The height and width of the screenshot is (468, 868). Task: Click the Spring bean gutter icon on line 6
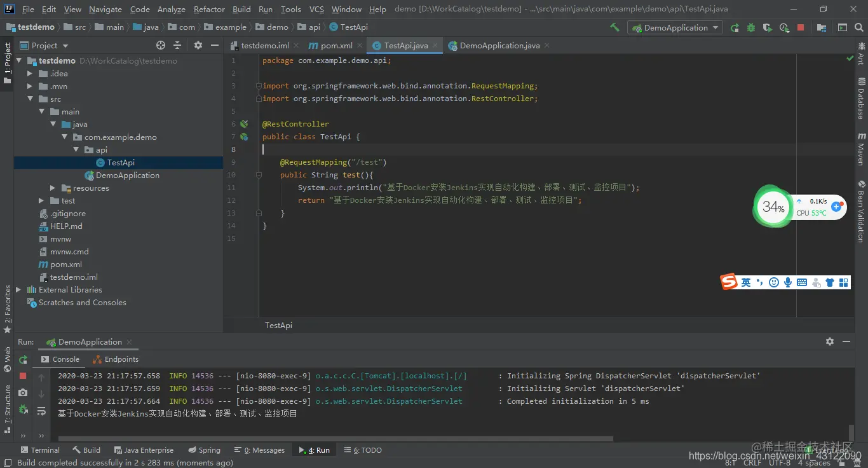[x=244, y=124]
